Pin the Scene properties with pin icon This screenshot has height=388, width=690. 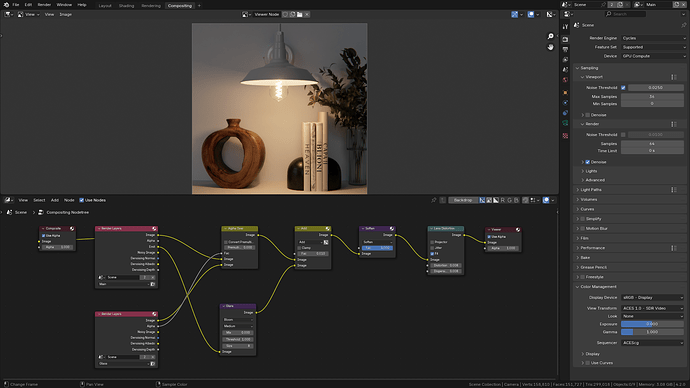pyautogui.click(x=683, y=25)
